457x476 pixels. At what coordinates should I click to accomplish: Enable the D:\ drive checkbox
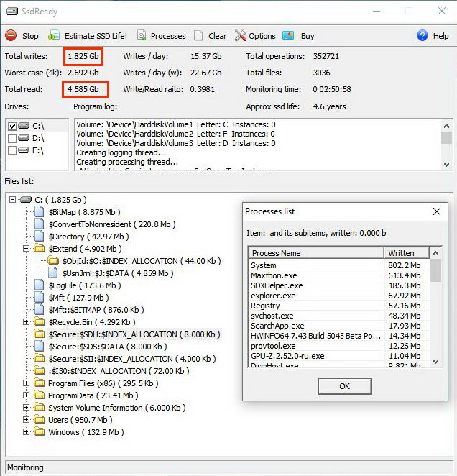point(12,138)
